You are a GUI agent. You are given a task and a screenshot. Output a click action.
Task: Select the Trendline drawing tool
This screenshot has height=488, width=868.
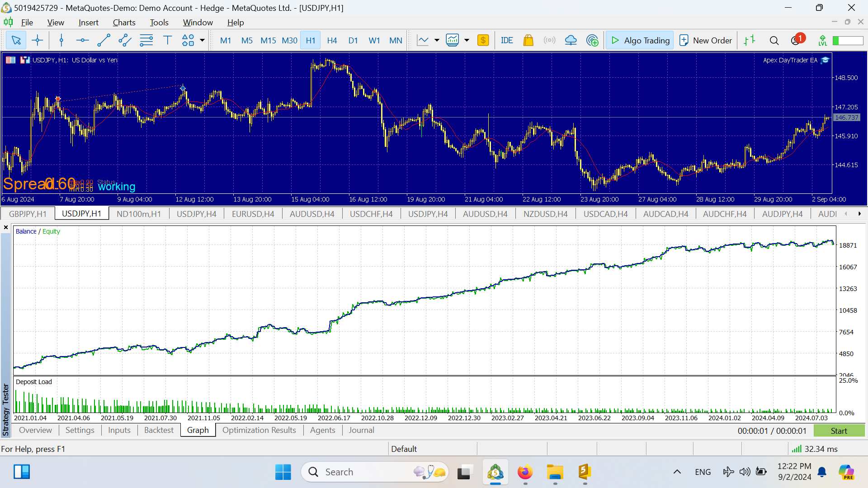coord(104,40)
